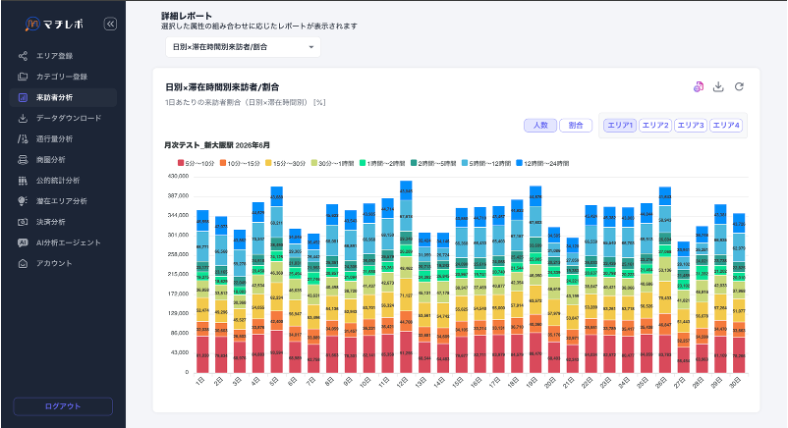The height and width of the screenshot is (428, 788).
Task: Toggle the 1時間〜2時間 legend series
Action: pos(382,163)
